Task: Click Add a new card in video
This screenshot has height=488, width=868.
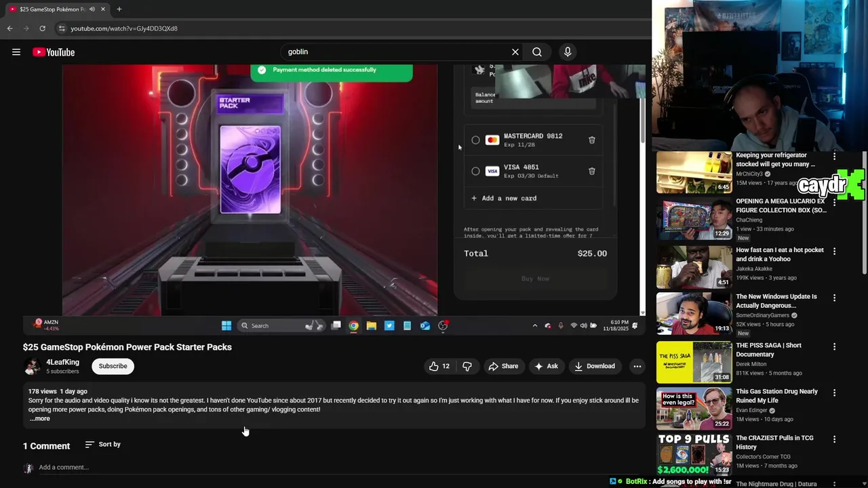Action: click(504, 198)
